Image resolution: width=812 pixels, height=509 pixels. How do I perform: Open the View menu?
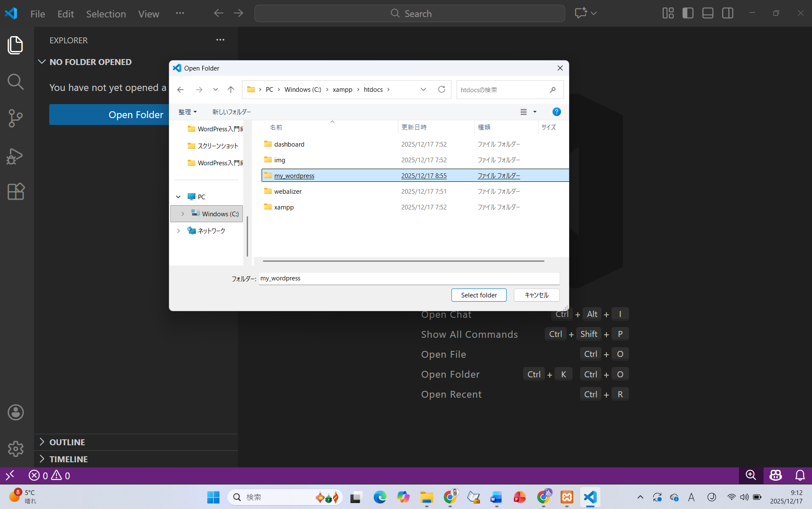(x=149, y=14)
